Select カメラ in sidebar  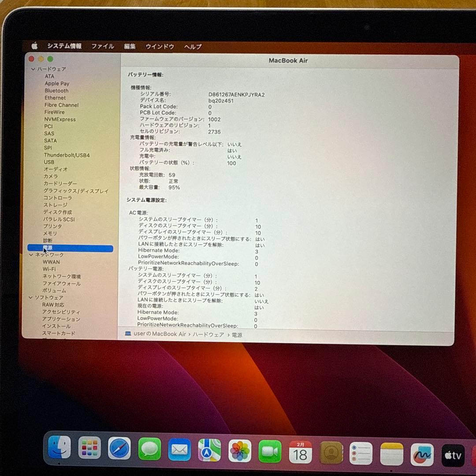point(51,176)
